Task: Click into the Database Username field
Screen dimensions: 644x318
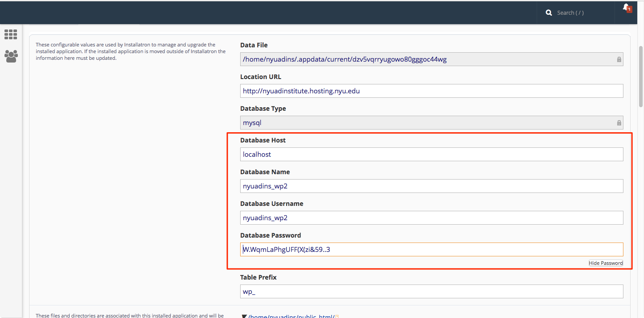Action: tap(432, 218)
